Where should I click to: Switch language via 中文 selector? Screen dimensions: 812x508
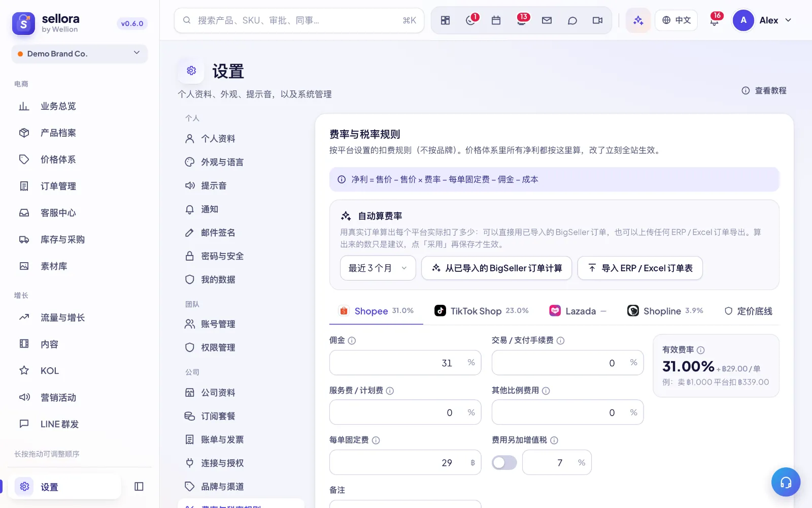(x=676, y=20)
